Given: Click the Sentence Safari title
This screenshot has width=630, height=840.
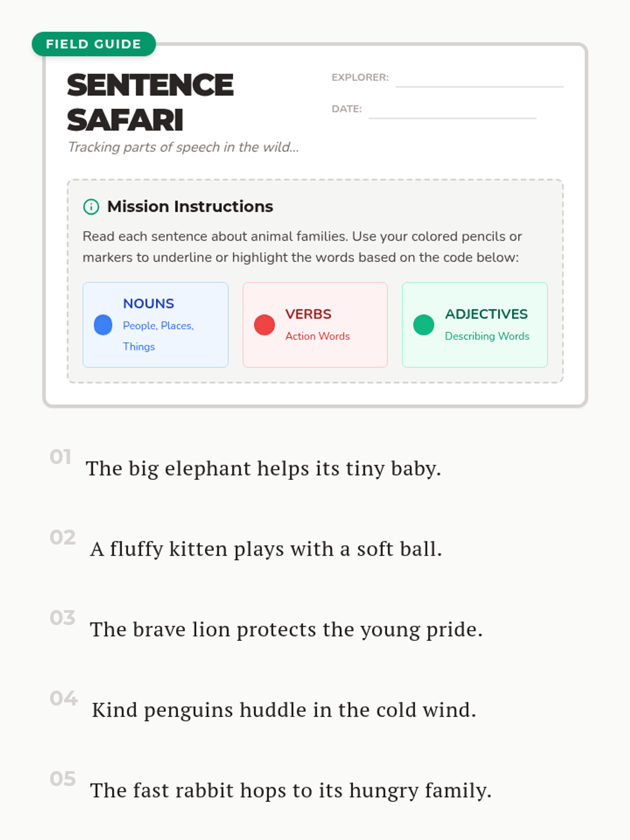Looking at the screenshot, I should [150, 102].
